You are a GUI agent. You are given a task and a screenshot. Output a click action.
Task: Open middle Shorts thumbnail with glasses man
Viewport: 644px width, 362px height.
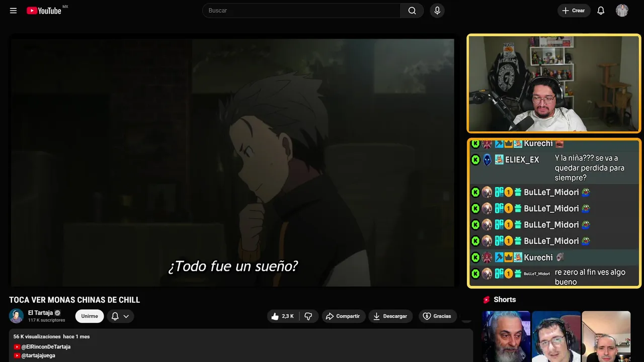[x=556, y=336]
